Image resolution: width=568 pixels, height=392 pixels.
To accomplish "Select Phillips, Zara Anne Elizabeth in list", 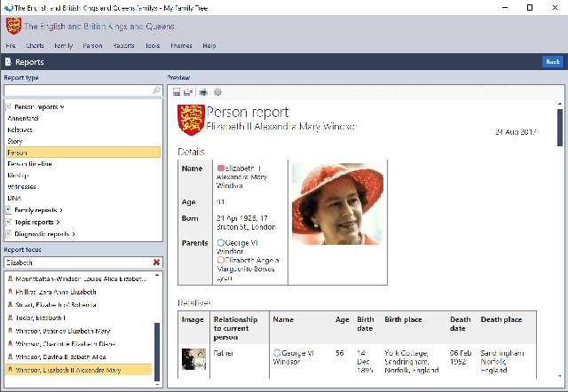I will tap(79, 292).
